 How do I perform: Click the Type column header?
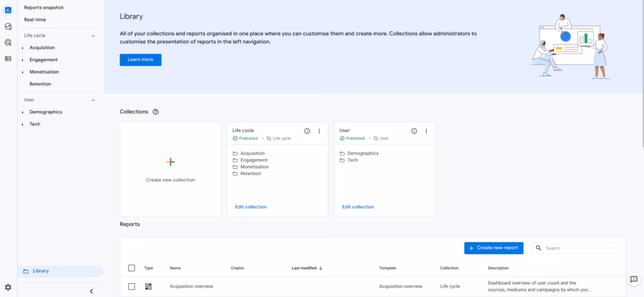tap(148, 268)
